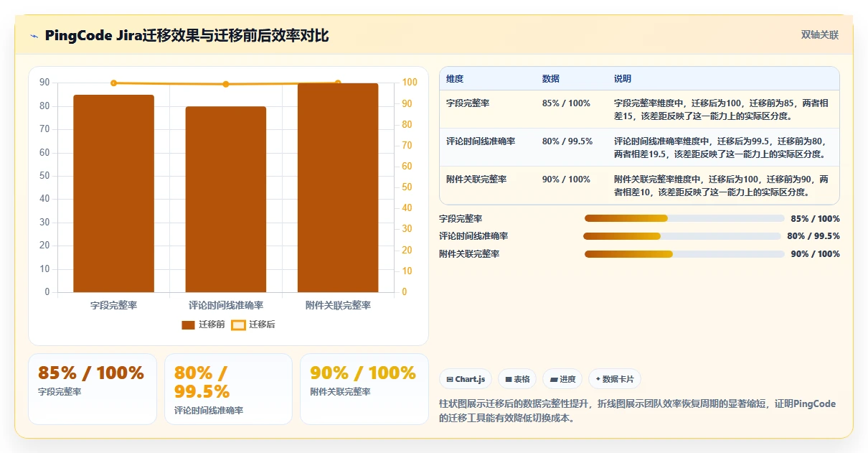868x453 pixels.
Task: Click the description for 评论时间线准确率 row
Action: pyautogui.click(x=722, y=147)
